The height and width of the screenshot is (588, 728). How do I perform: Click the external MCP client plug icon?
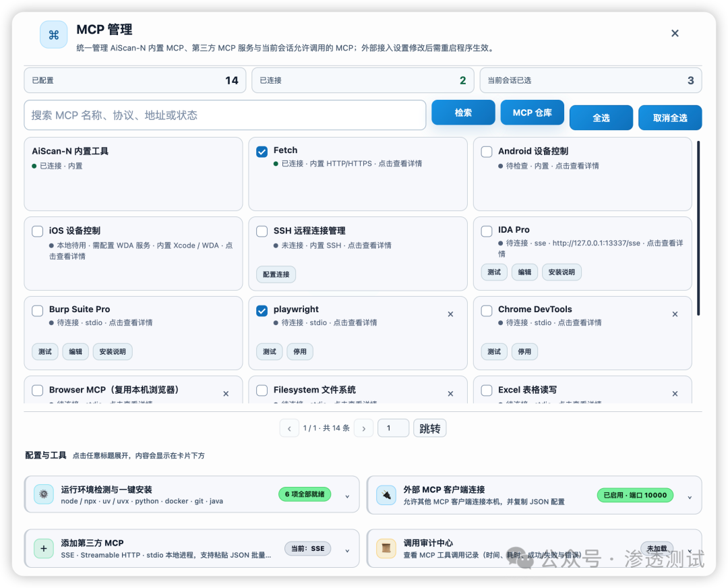(x=386, y=495)
